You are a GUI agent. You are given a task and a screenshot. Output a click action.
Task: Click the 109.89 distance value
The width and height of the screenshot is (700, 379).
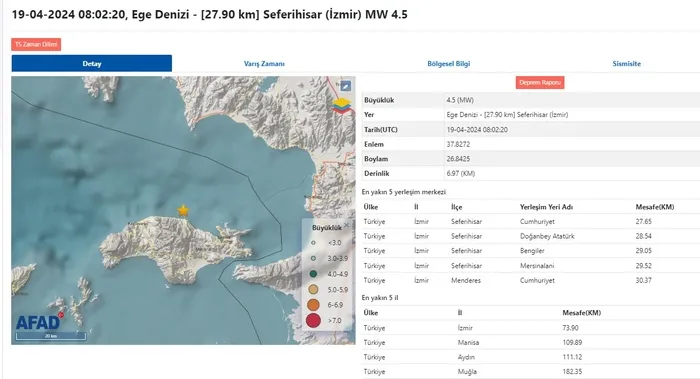click(x=572, y=342)
